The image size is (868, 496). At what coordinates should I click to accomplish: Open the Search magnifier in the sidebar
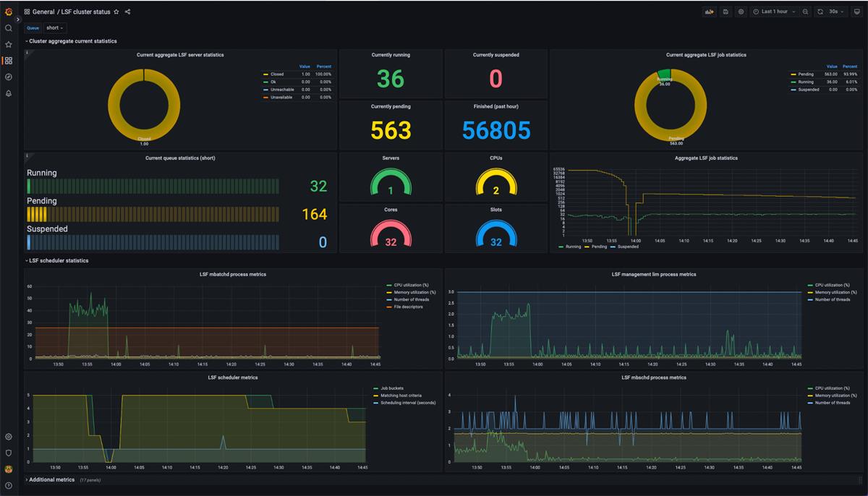tap(9, 27)
